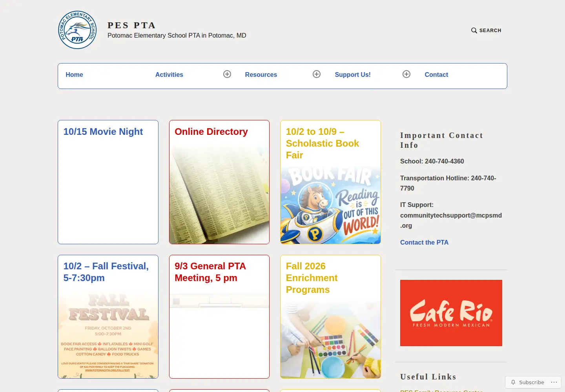Expand the Resources submenu
This screenshot has height=392, width=565.
click(317, 74)
